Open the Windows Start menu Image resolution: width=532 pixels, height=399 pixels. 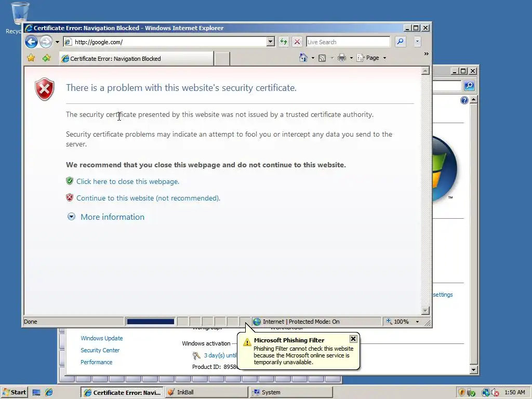point(14,392)
